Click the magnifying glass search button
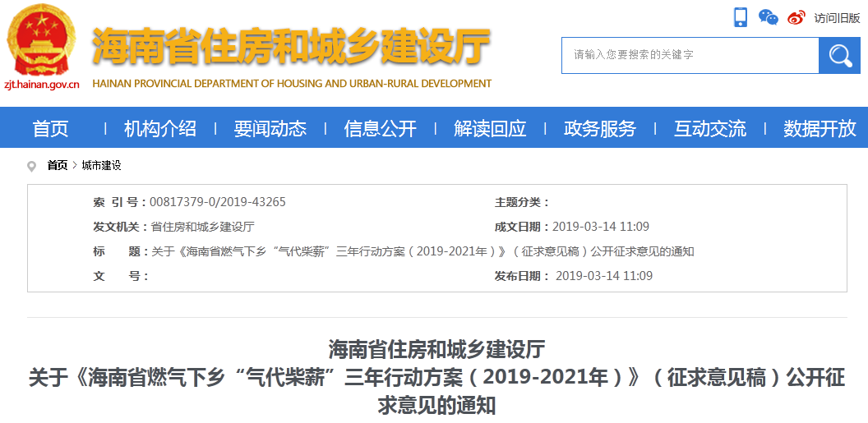Screen dimensions: 868x423 tap(839, 55)
